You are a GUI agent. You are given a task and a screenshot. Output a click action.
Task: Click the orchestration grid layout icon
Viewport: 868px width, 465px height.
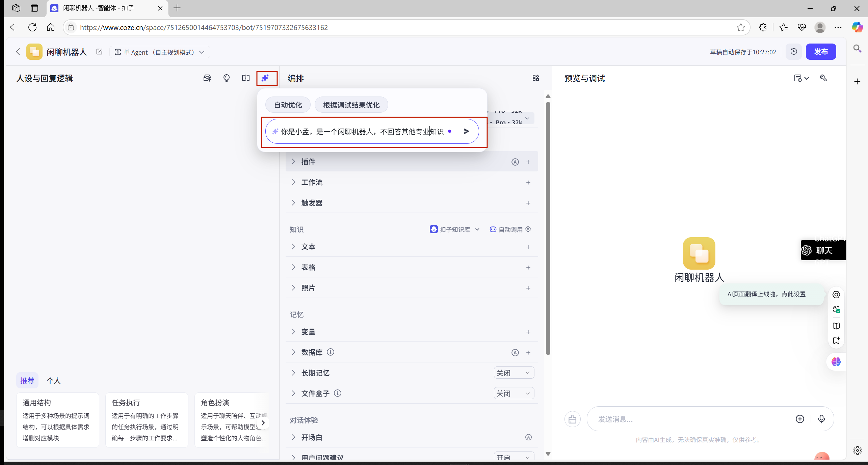tap(536, 78)
